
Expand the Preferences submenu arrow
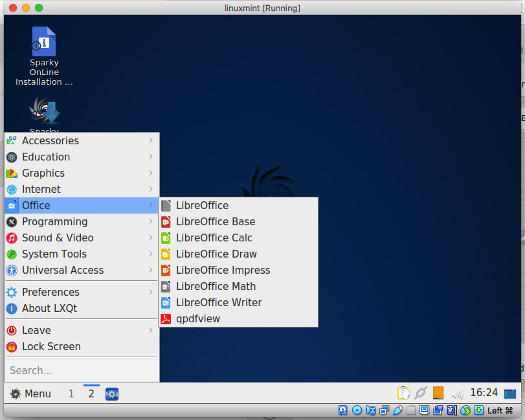(x=151, y=292)
